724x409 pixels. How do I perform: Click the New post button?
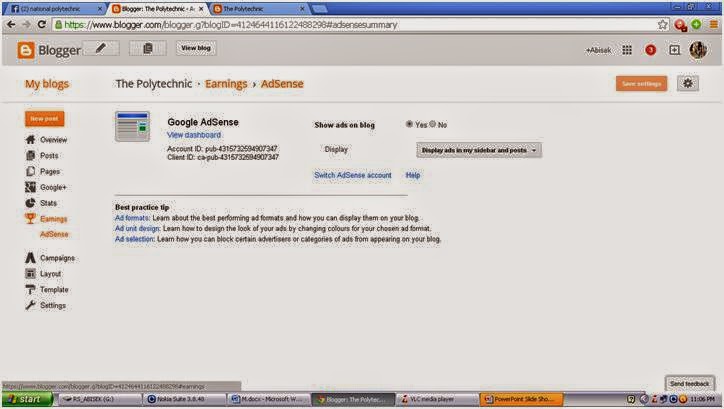pos(44,119)
